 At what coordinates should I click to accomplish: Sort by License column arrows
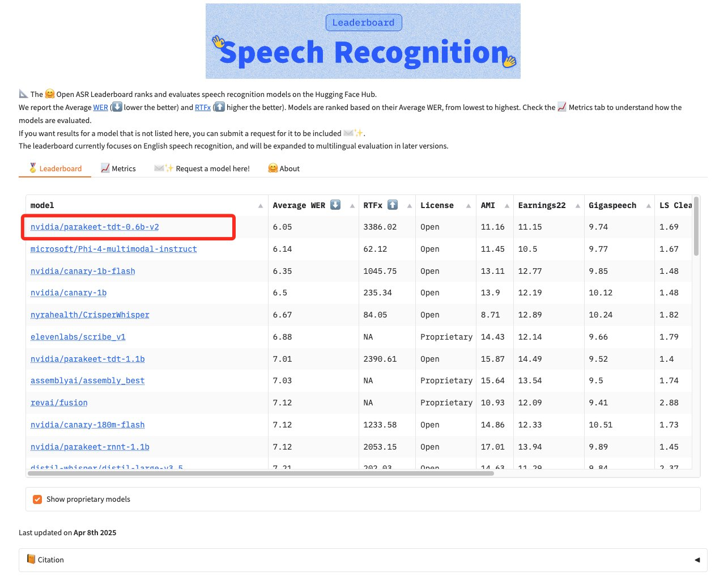pos(469,206)
